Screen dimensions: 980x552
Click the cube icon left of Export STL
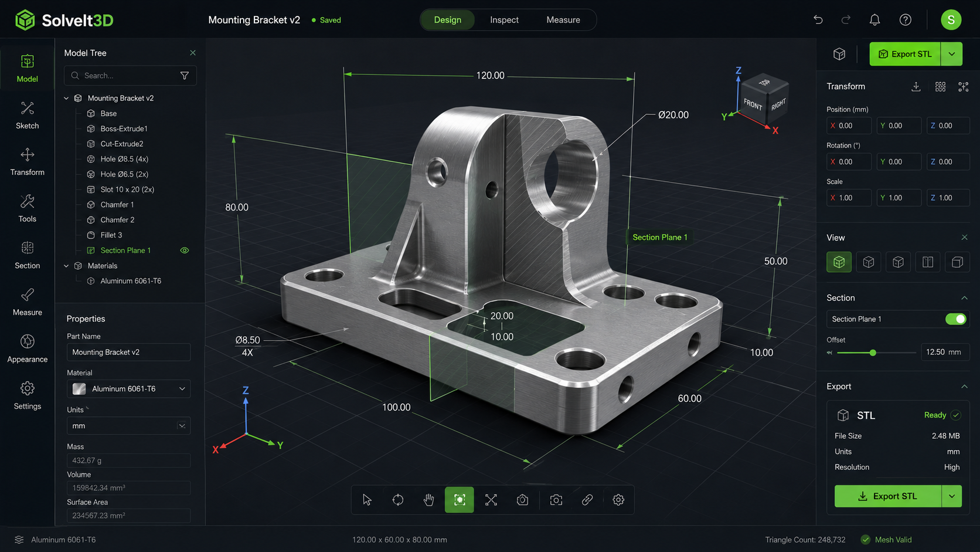coord(839,54)
